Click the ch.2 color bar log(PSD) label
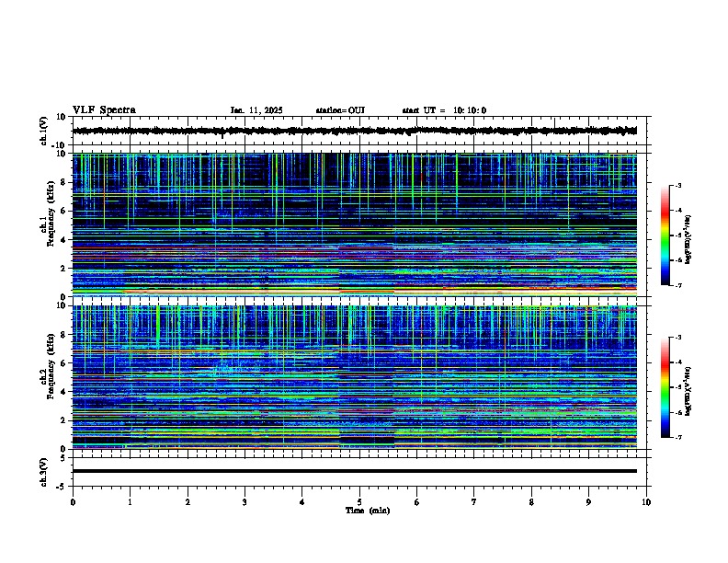The width and height of the screenshot is (728, 563). (x=688, y=391)
